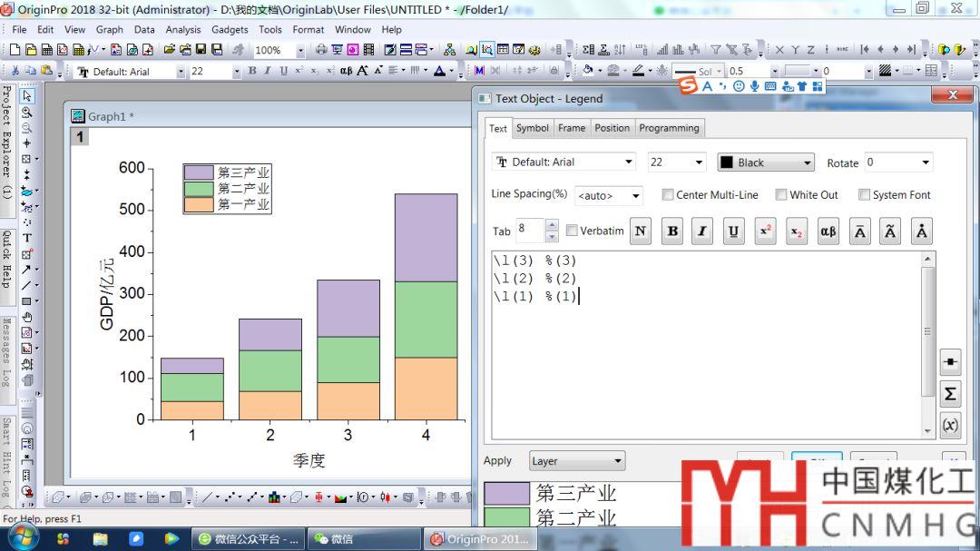The image size is (980, 551).
Task: Open the Symbol Map sigma button
Action: (x=950, y=394)
